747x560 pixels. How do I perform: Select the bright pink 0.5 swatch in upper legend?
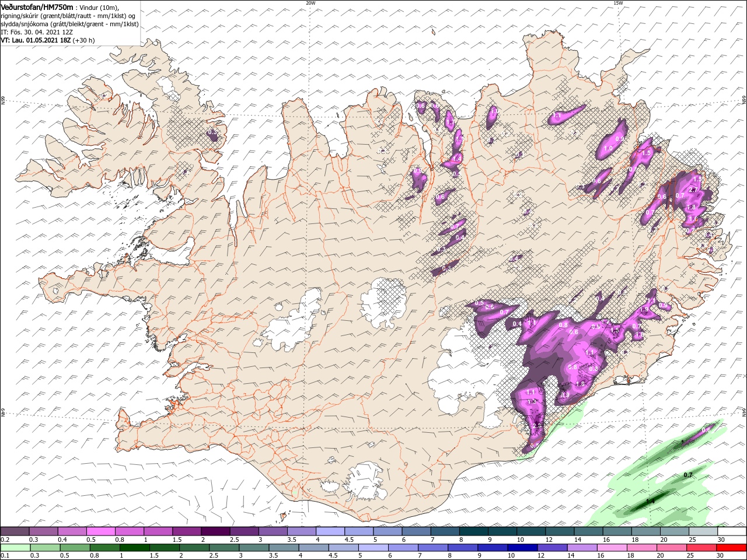tap(100, 531)
